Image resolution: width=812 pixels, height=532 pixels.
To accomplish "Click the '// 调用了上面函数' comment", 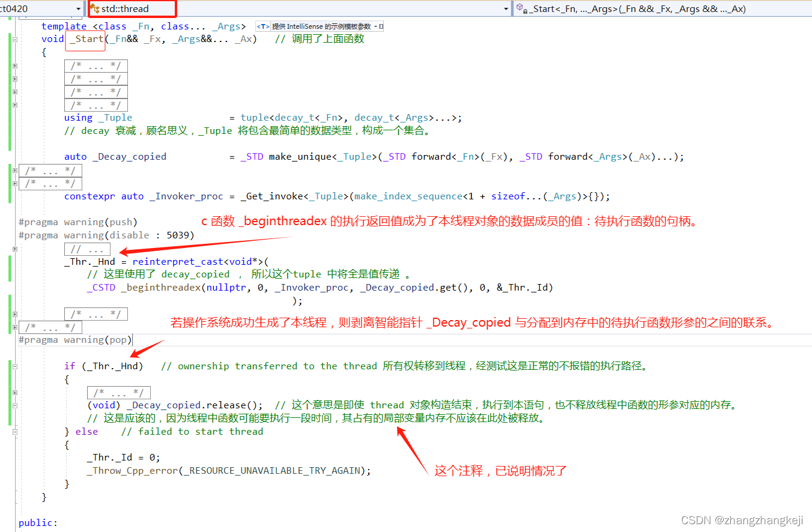I will coord(320,39).
